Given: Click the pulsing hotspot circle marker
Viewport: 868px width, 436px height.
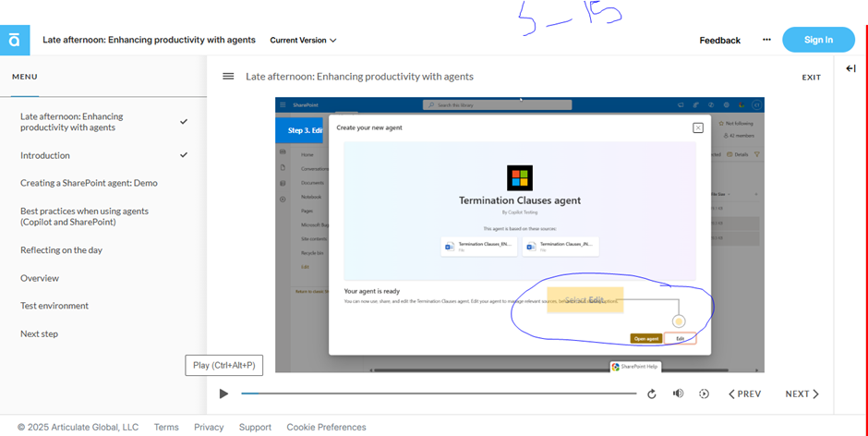Looking at the screenshot, I should tap(678, 321).
